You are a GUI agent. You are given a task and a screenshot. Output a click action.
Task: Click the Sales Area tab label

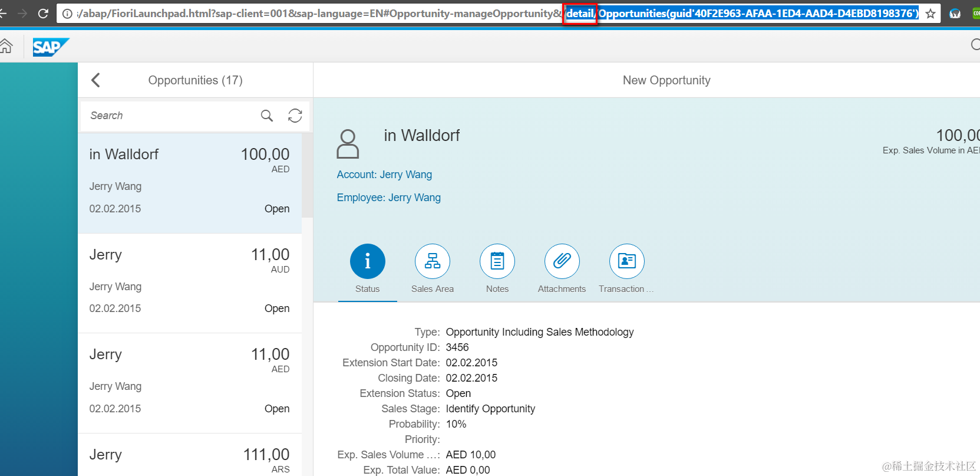tap(433, 289)
